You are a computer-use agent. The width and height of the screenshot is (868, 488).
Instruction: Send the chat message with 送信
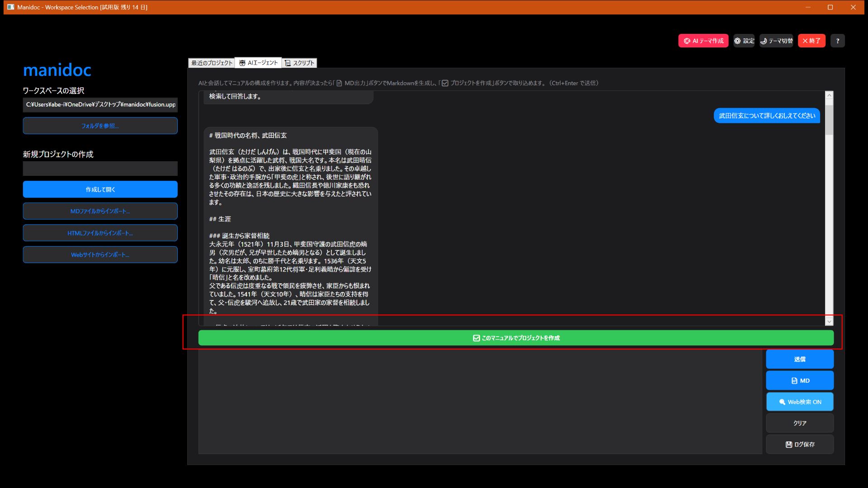[799, 359]
